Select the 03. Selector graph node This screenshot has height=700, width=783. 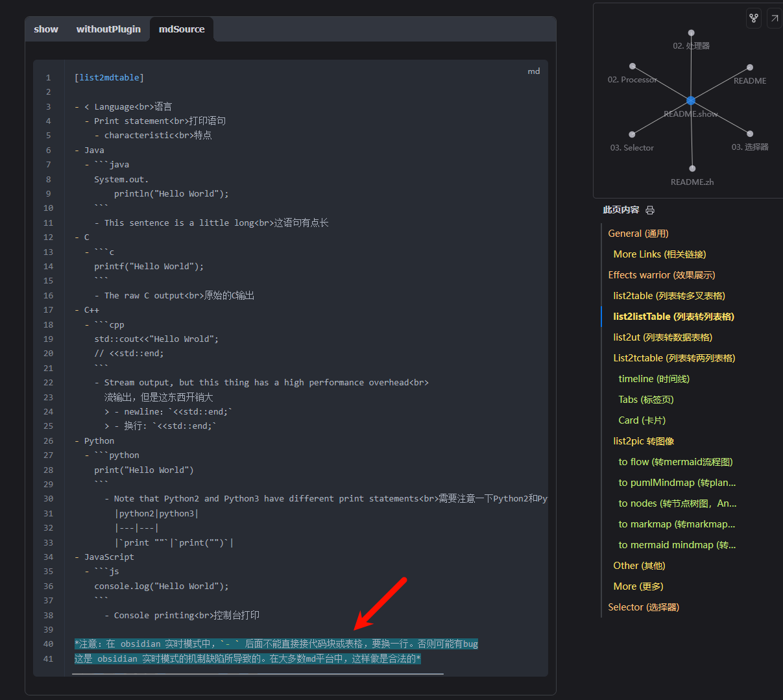[632, 135]
